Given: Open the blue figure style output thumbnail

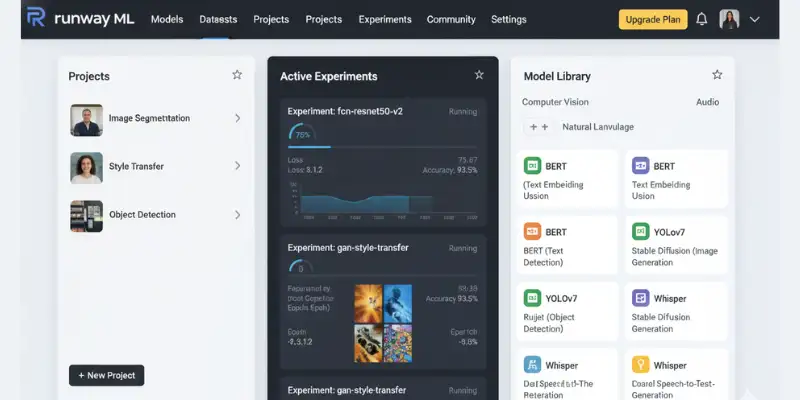Looking at the screenshot, I should [397, 303].
